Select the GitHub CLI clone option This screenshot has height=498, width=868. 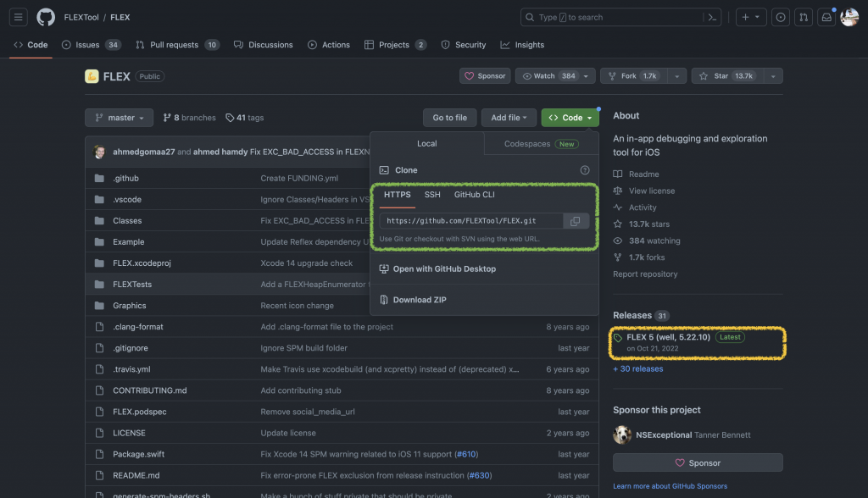click(475, 195)
